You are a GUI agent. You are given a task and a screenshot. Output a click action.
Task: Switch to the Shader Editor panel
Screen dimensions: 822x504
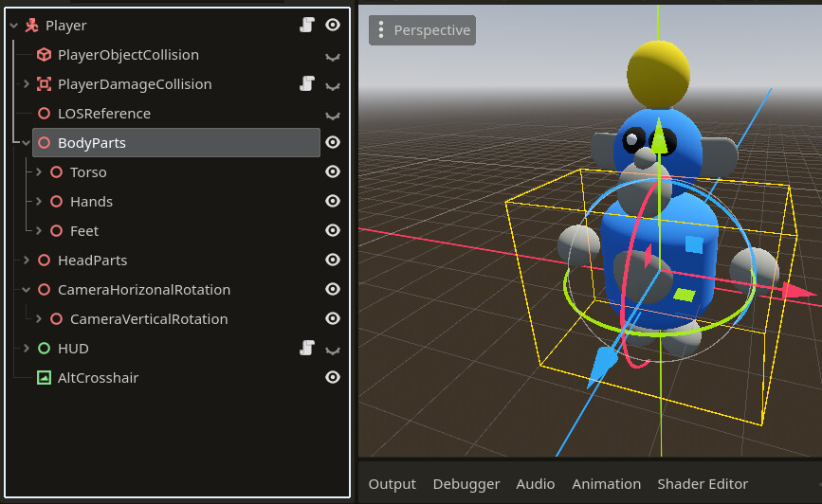click(x=703, y=484)
